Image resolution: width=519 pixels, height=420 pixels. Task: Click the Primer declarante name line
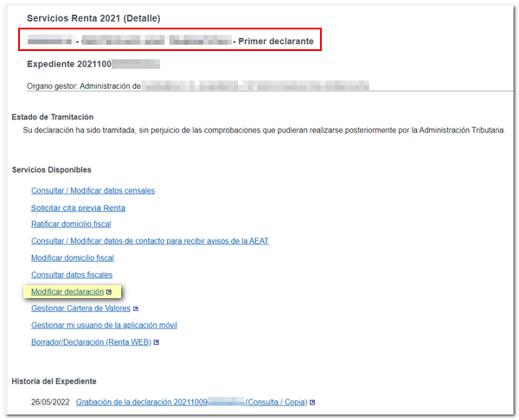(x=173, y=40)
